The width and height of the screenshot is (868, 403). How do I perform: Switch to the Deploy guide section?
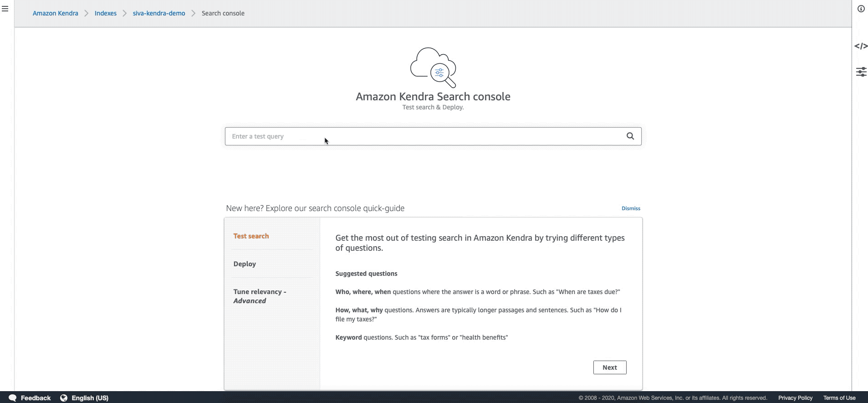245,263
